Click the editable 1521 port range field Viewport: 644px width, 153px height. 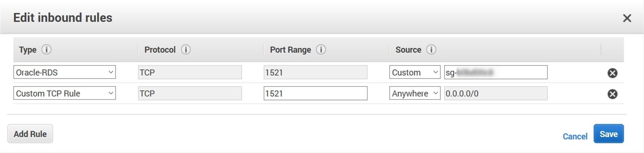click(x=315, y=93)
